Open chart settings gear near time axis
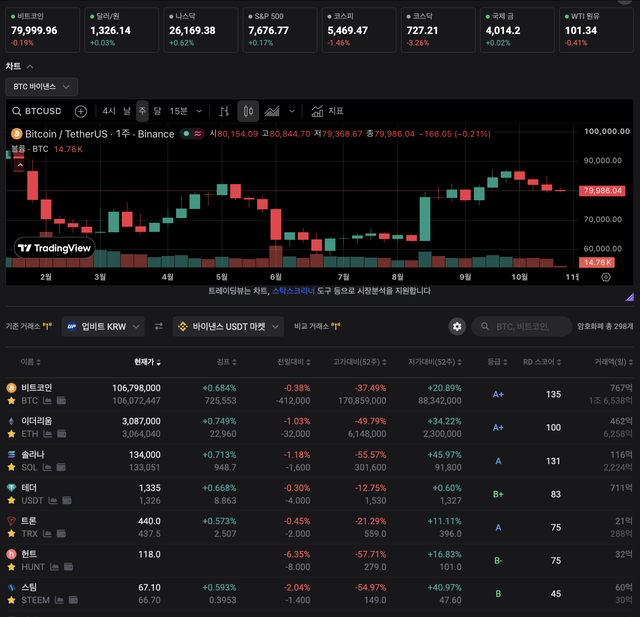Viewport: 640px width, 617px height. [x=606, y=277]
